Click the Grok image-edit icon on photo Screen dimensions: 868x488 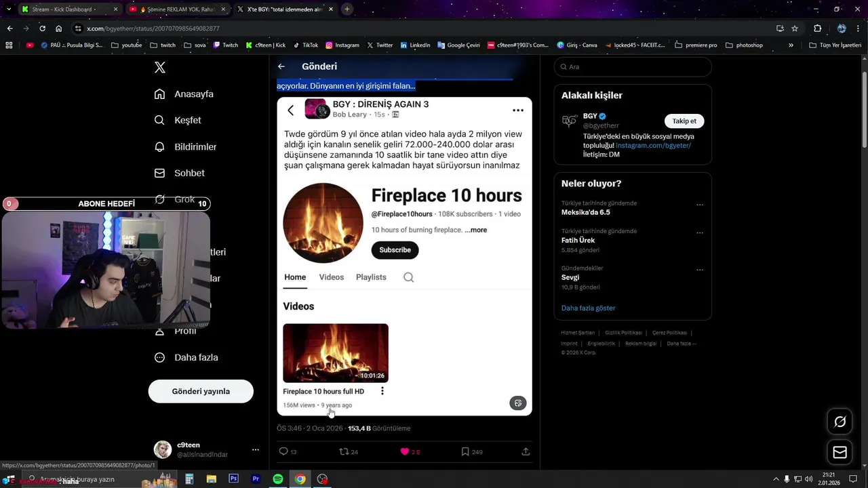coord(518,403)
